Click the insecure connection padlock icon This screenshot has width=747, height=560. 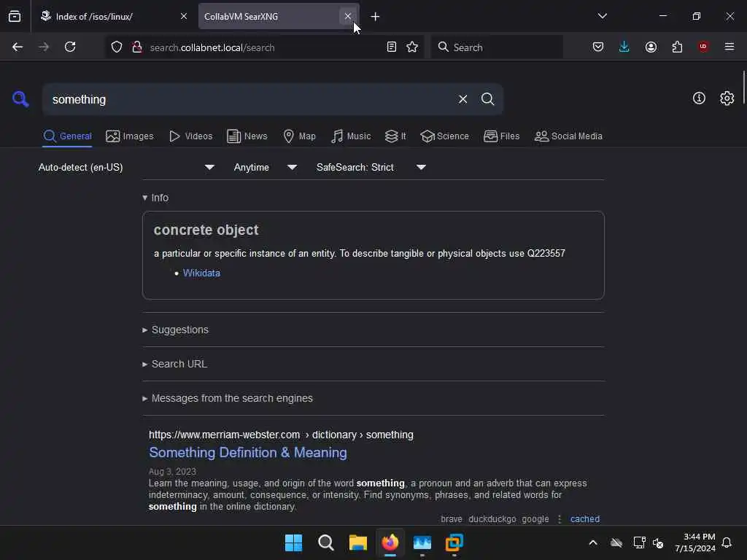(x=136, y=47)
